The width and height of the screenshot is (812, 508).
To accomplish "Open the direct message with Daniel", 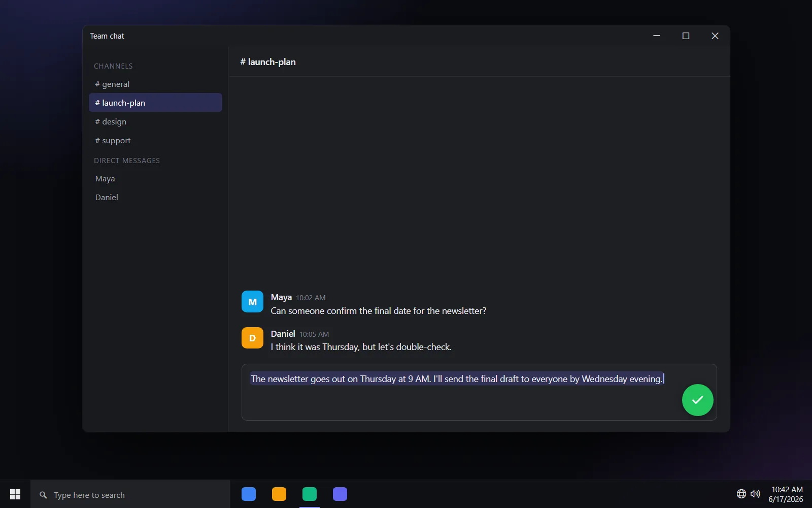I will point(155,197).
